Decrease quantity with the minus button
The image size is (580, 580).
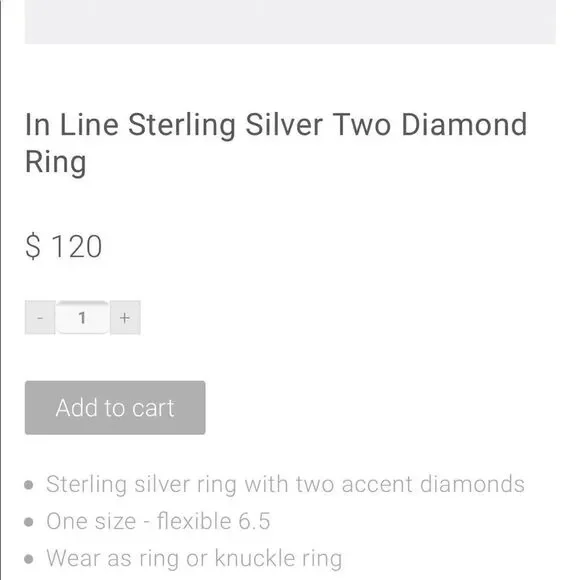[40, 317]
